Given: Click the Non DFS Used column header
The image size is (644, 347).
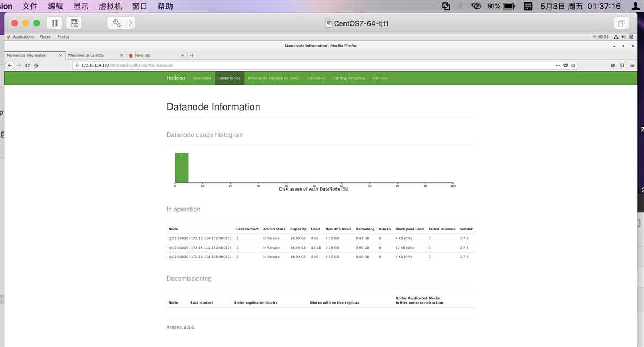Looking at the screenshot, I should click(x=338, y=229).
